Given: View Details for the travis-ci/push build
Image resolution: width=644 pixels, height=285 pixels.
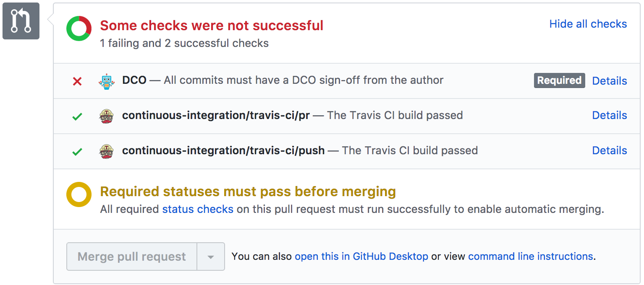Looking at the screenshot, I should [610, 150].
